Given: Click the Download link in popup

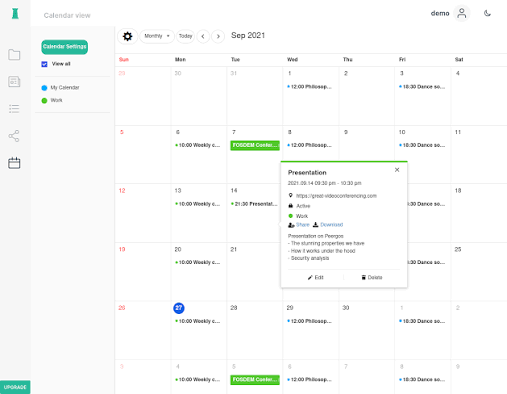Looking at the screenshot, I should click(x=332, y=225).
